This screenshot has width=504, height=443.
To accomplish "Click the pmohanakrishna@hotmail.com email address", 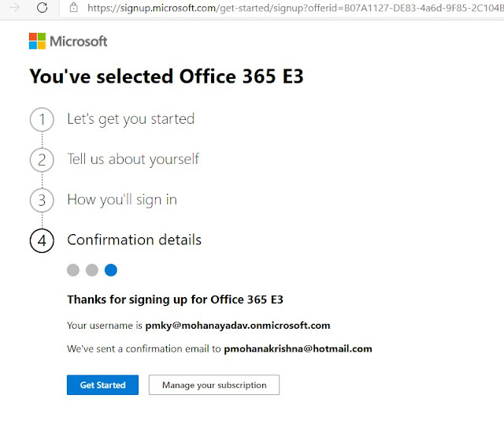I will (298, 348).
